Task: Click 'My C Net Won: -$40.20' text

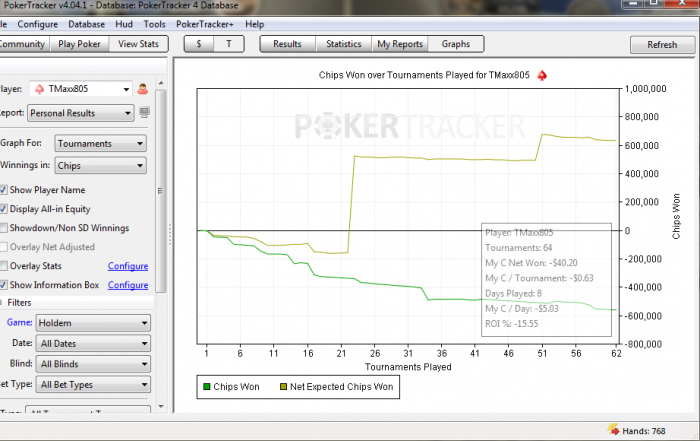Action: (x=531, y=263)
